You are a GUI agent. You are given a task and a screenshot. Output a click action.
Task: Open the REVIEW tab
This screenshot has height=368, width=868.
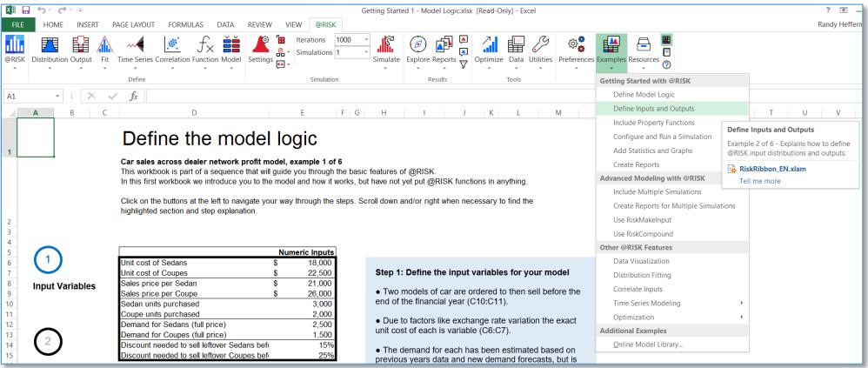click(260, 24)
